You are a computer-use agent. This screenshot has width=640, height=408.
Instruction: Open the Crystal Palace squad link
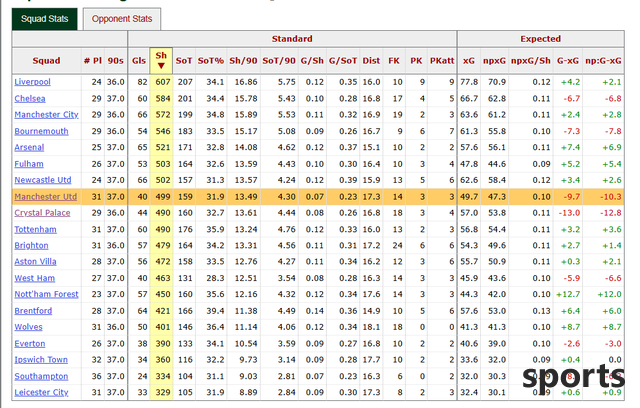point(42,213)
